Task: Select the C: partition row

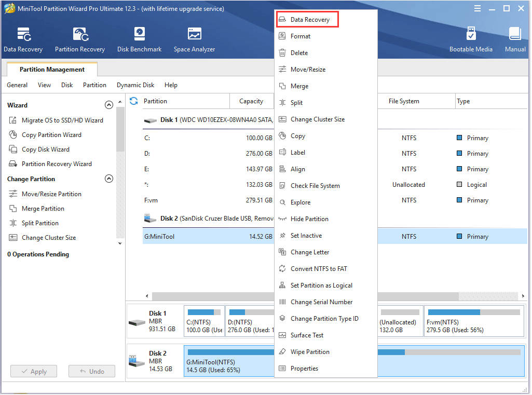Action: (335, 138)
